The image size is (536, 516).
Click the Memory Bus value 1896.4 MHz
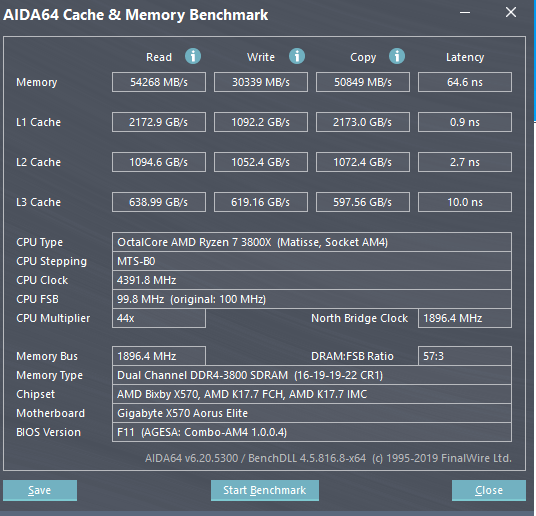159,356
